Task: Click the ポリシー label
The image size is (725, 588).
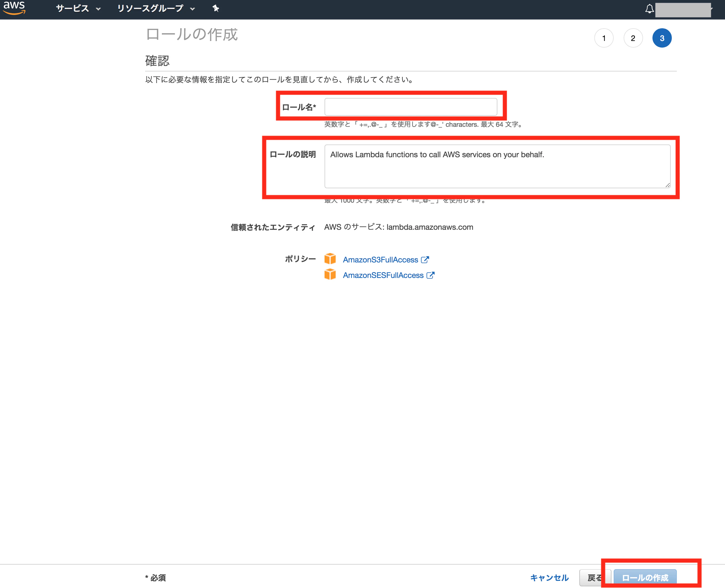Action: tap(300, 259)
